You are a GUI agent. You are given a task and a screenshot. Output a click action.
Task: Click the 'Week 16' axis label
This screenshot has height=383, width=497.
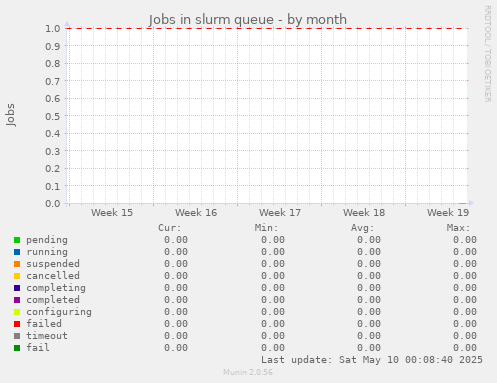(x=196, y=213)
